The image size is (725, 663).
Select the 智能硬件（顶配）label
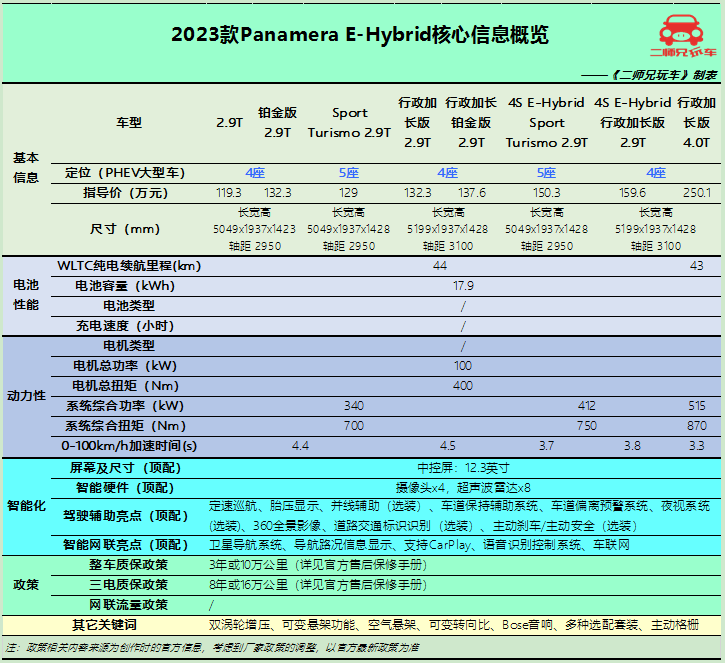(x=125, y=488)
